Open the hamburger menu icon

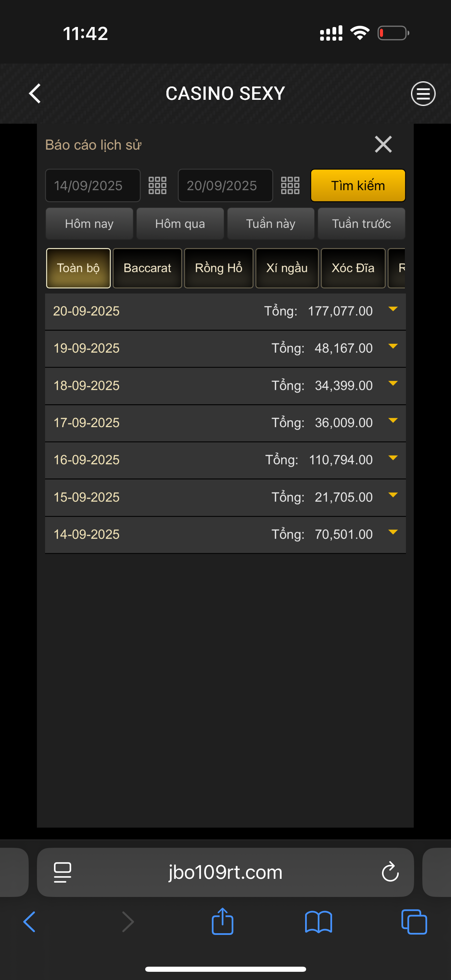(x=423, y=94)
